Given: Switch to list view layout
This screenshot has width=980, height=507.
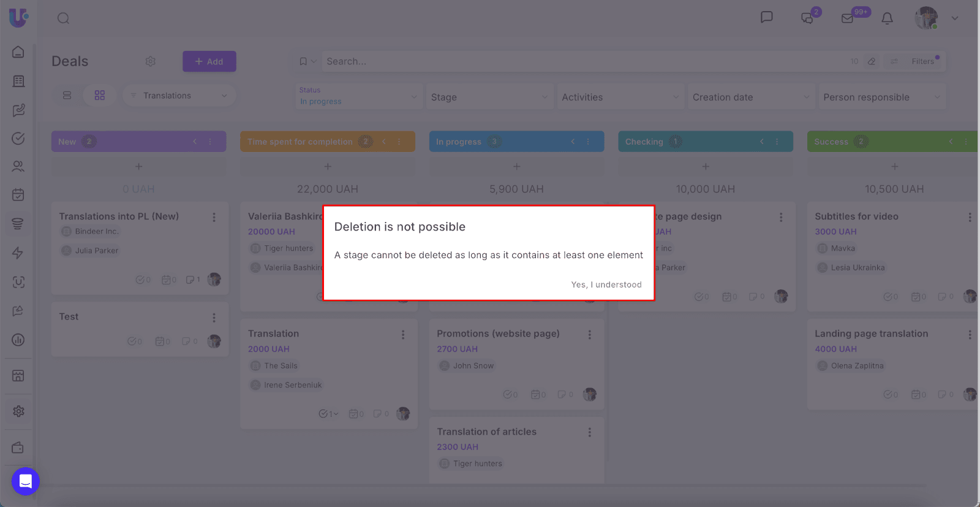Looking at the screenshot, I should (67, 96).
